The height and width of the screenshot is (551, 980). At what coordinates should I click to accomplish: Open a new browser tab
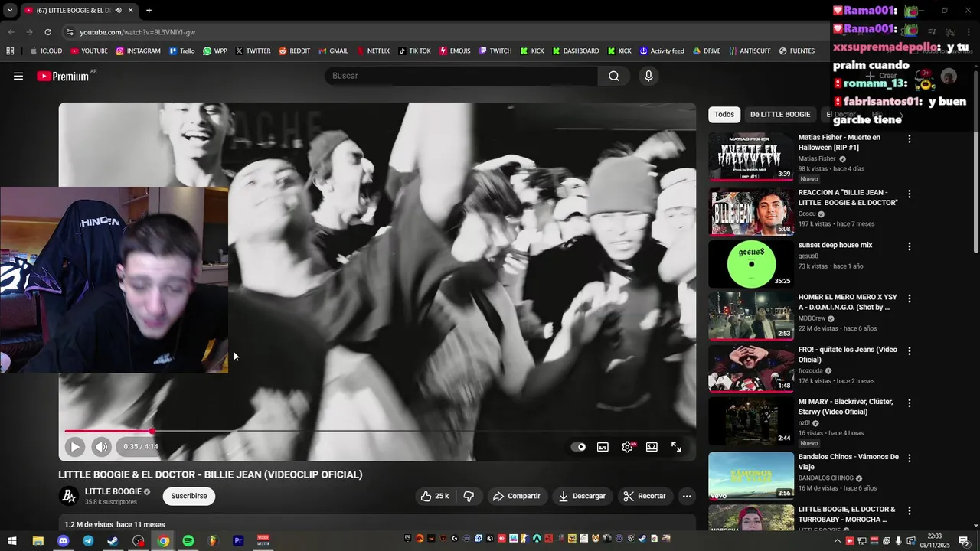click(x=149, y=11)
